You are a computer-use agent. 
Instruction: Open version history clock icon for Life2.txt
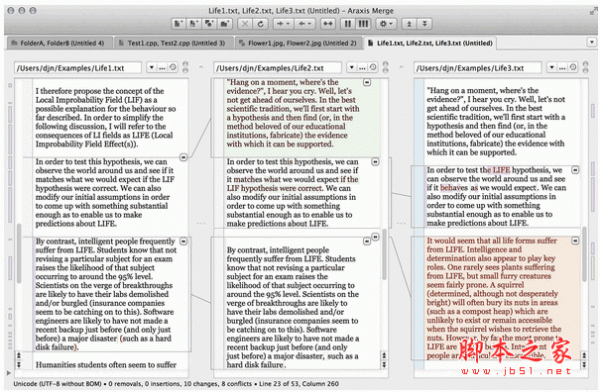tap(373, 67)
